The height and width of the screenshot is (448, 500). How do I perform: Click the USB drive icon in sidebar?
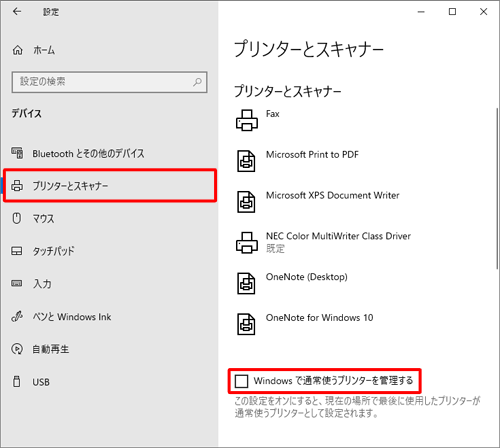pyautogui.click(x=16, y=381)
